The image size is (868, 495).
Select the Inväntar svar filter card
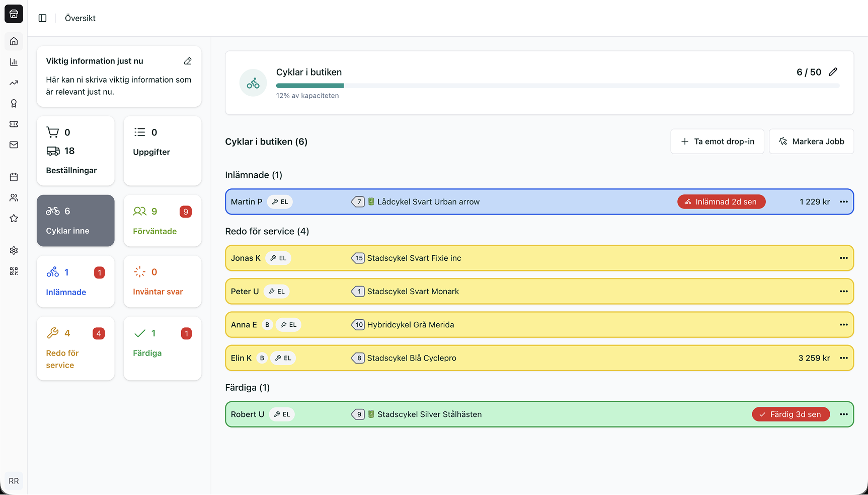[x=162, y=281]
